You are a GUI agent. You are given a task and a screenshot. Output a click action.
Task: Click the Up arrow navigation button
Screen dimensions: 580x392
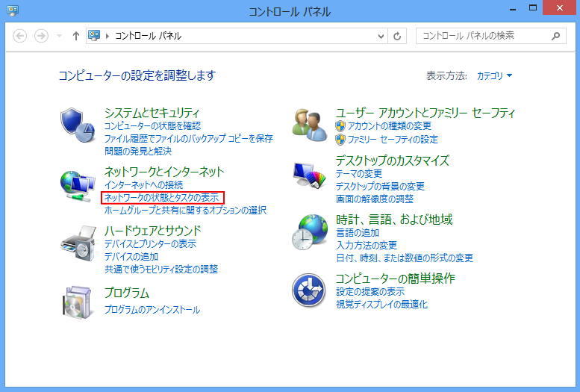pos(76,36)
